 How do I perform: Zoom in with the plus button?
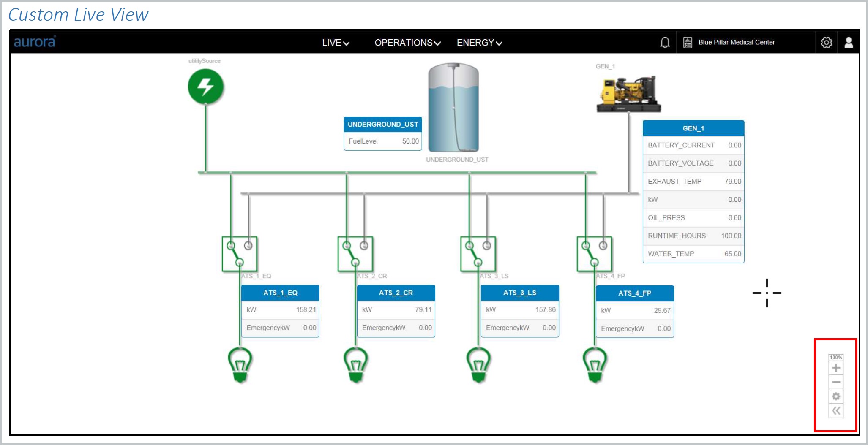pyautogui.click(x=836, y=368)
